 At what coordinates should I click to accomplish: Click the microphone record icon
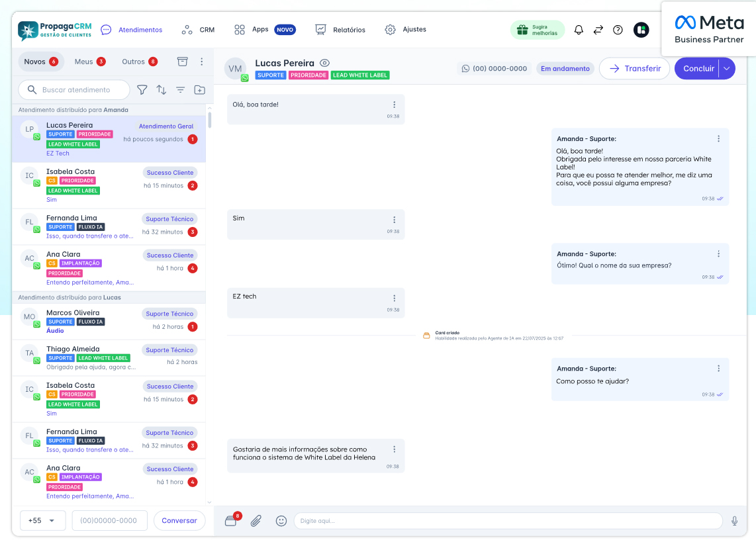[733, 520]
